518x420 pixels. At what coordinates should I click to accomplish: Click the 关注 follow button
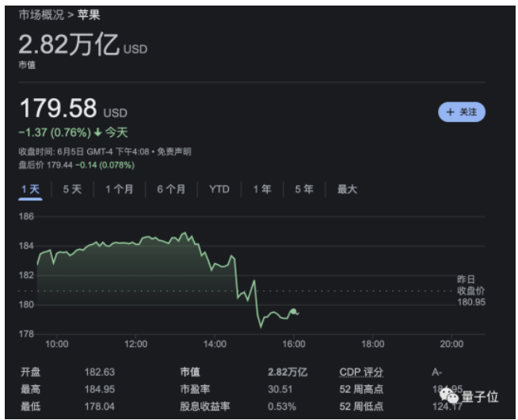coord(461,113)
